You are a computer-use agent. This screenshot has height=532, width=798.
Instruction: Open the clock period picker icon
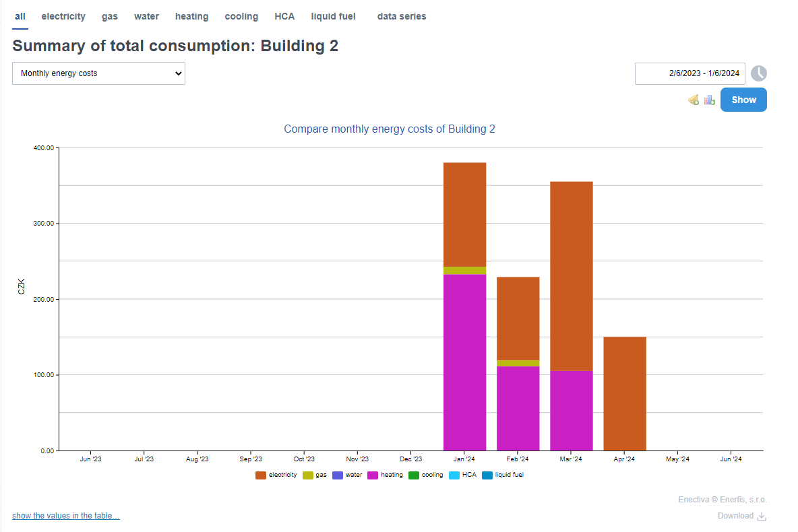point(759,73)
